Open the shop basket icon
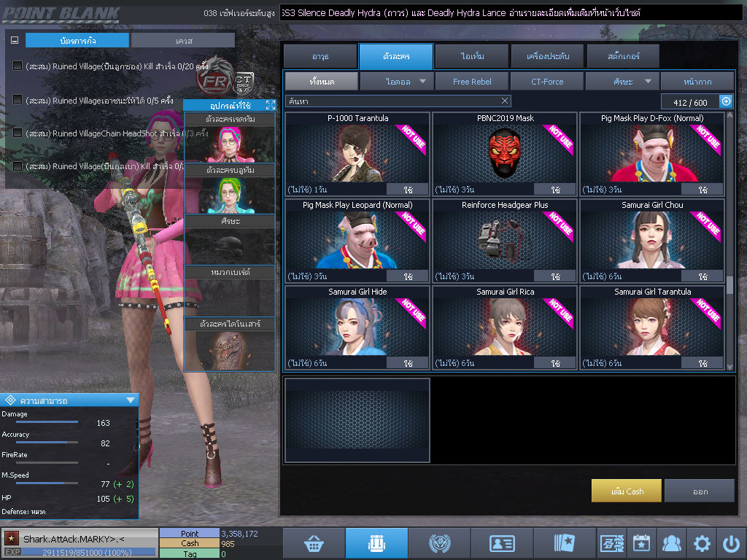 (314, 543)
